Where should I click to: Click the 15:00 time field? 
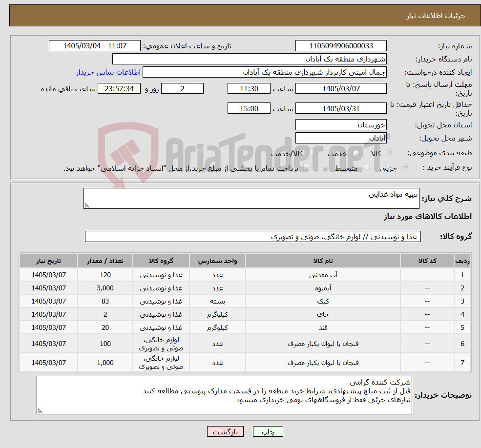click(249, 108)
